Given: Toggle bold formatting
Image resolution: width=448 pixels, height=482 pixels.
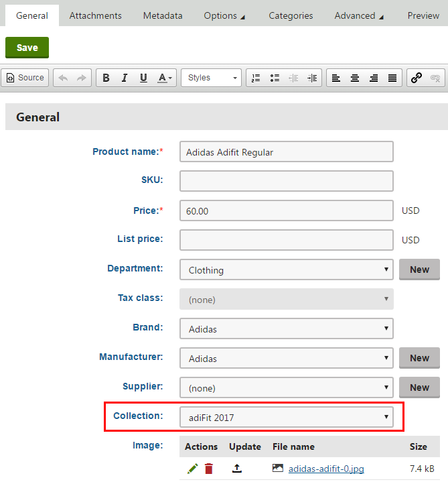Looking at the screenshot, I should coord(106,78).
